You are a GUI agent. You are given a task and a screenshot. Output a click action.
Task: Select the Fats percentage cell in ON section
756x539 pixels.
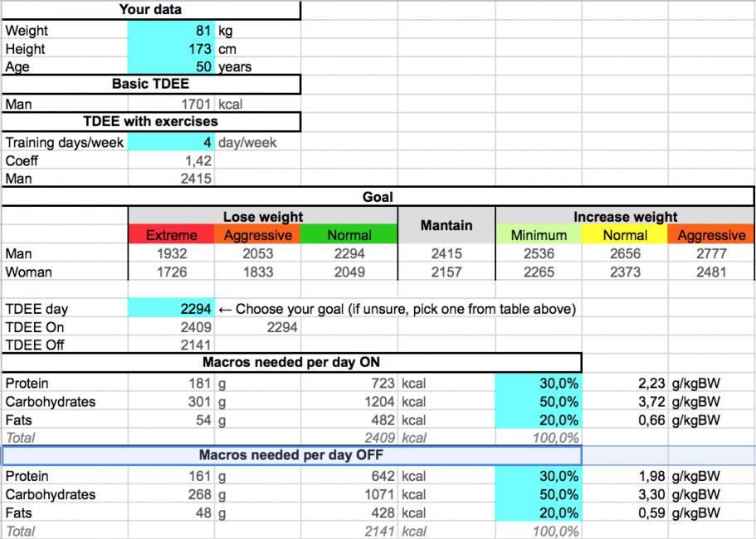[539, 420]
